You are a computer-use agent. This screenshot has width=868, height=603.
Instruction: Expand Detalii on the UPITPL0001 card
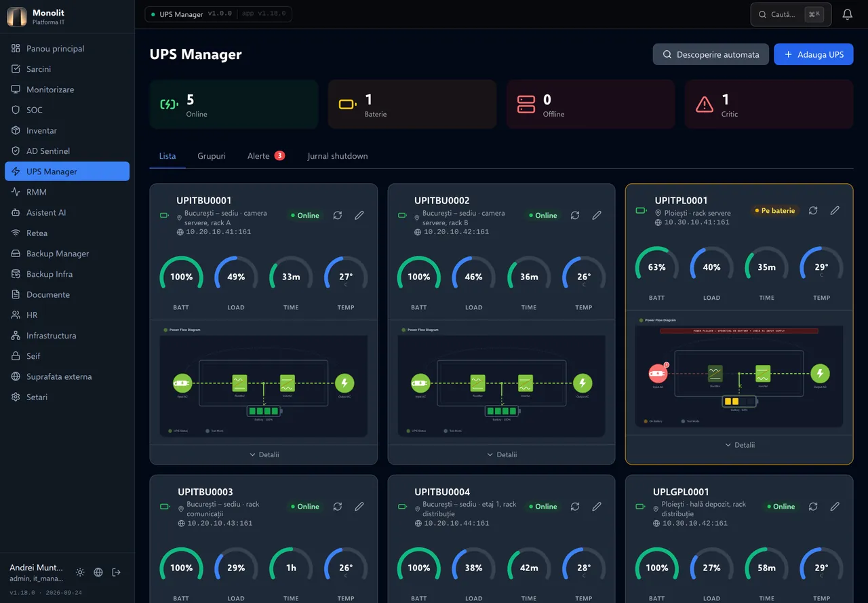pyautogui.click(x=739, y=445)
